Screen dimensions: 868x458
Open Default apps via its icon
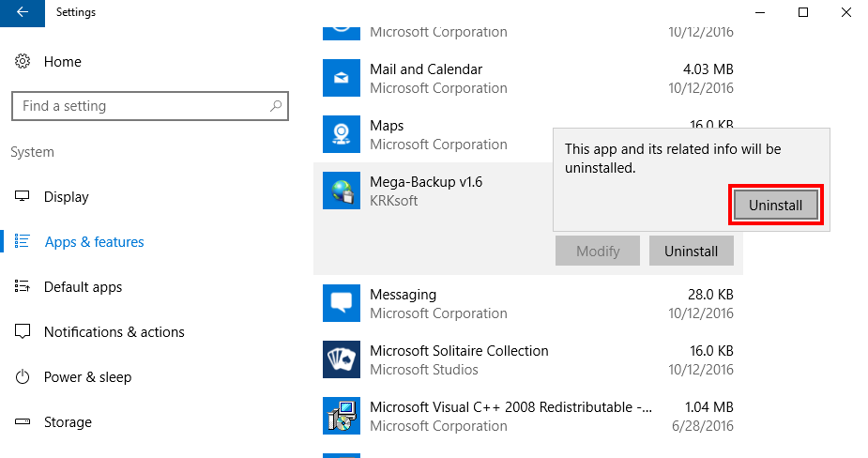pyautogui.click(x=23, y=286)
